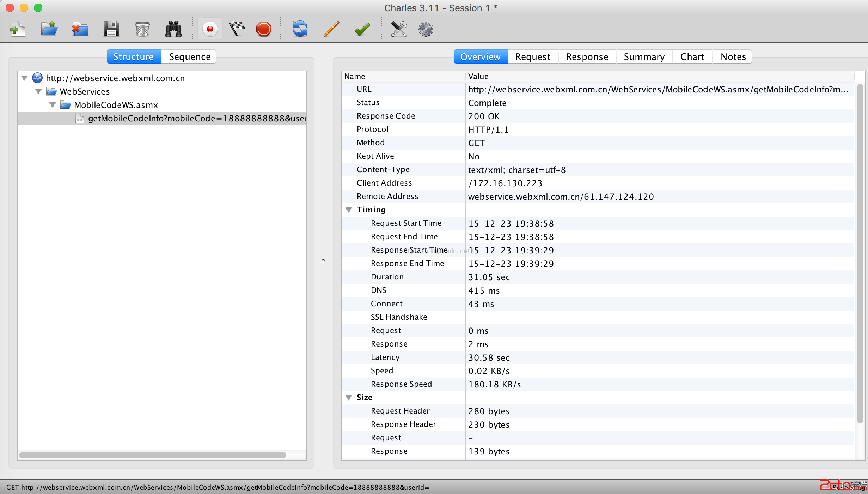The image size is (868, 494).
Task: Validate response with green checkmark icon
Action: [x=362, y=29]
